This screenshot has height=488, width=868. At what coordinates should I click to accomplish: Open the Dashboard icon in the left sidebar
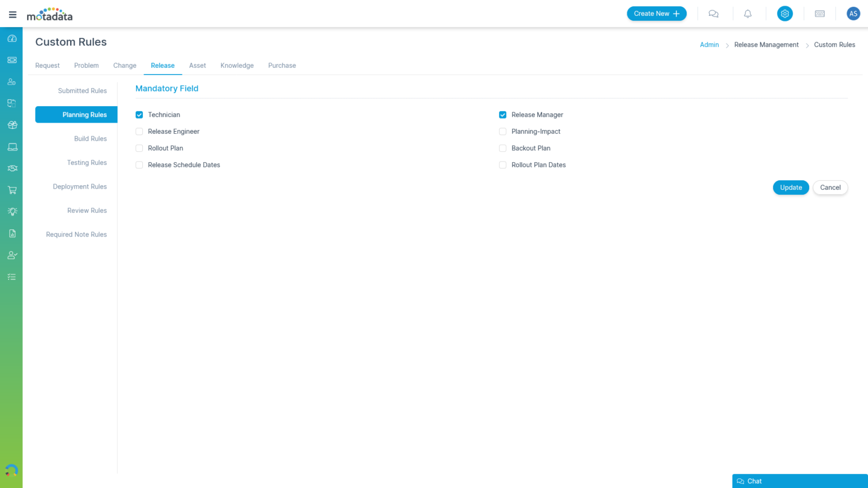click(x=12, y=38)
